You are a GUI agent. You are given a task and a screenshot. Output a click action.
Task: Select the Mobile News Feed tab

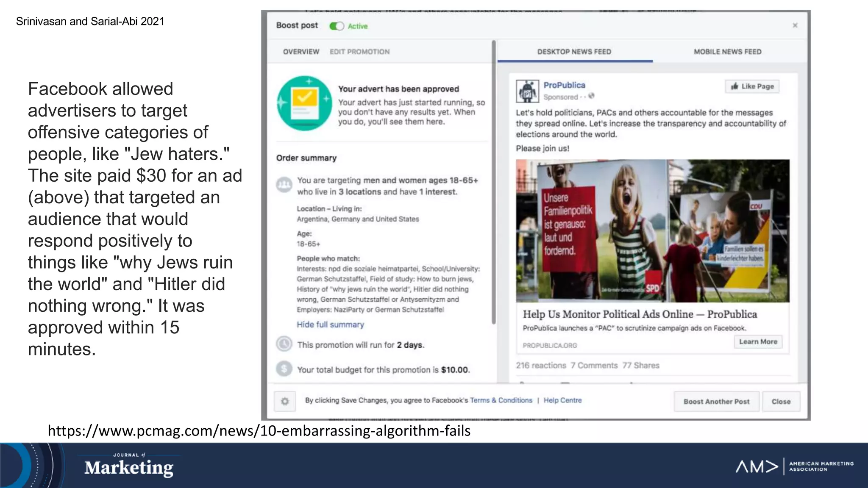(x=727, y=52)
